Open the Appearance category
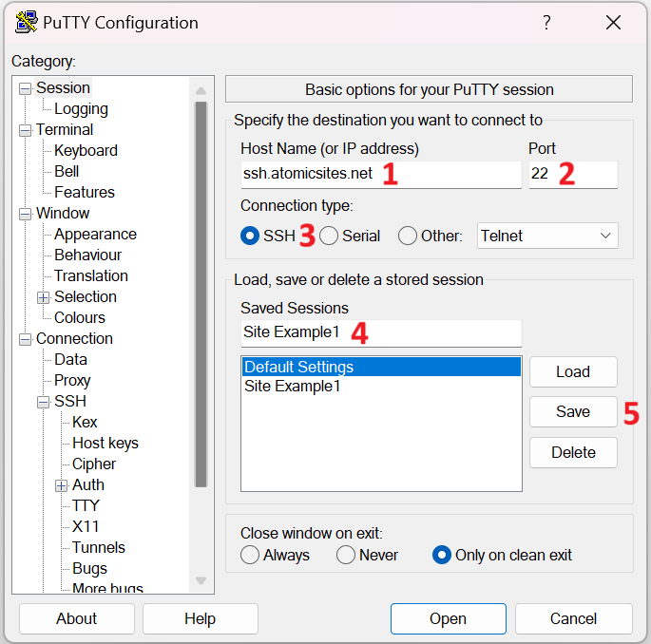Image resolution: width=651 pixels, height=644 pixels. [95, 234]
